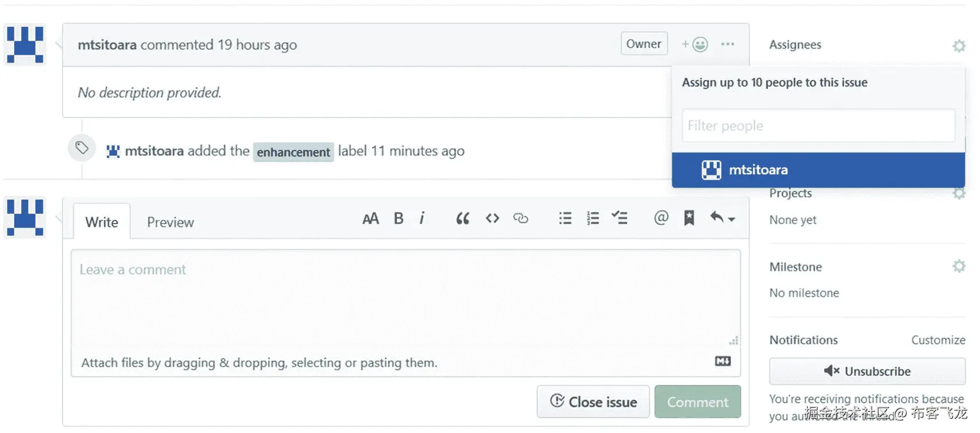The image size is (980, 433).
Task: Open the comment options ellipsis menu
Action: [x=727, y=44]
